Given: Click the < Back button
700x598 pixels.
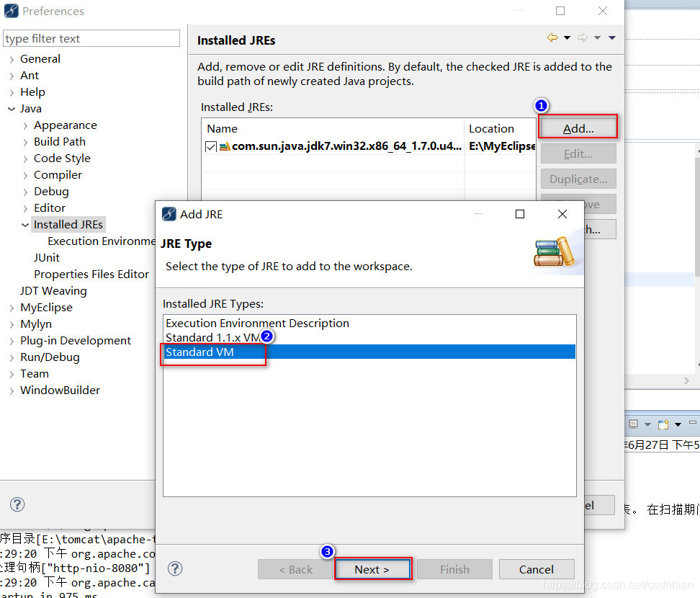Looking at the screenshot, I should click(x=295, y=569).
